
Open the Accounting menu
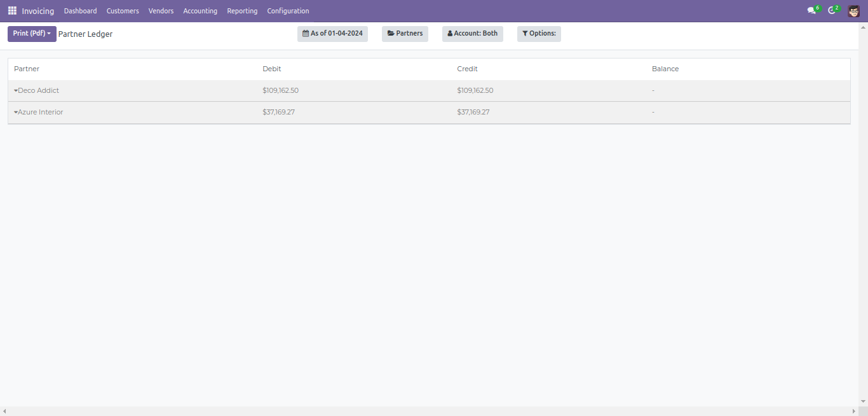pos(200,11)
